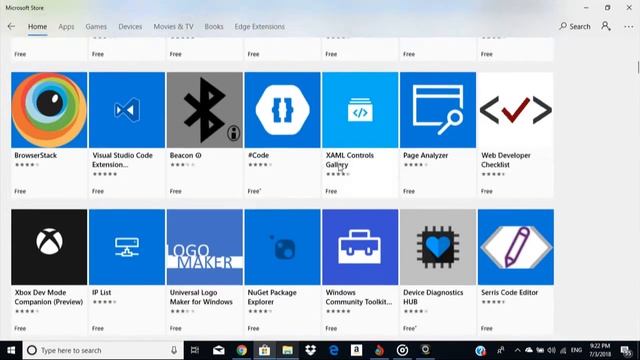Open Dropbox from the taskbar
Image resolution: width=640 pixels, height=360 pixels.
click(311, 350)
